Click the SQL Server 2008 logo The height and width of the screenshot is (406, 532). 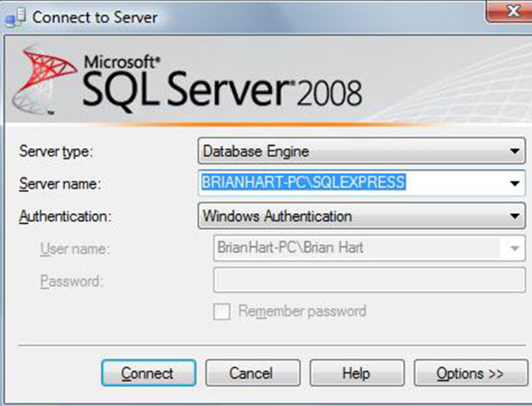188,80
